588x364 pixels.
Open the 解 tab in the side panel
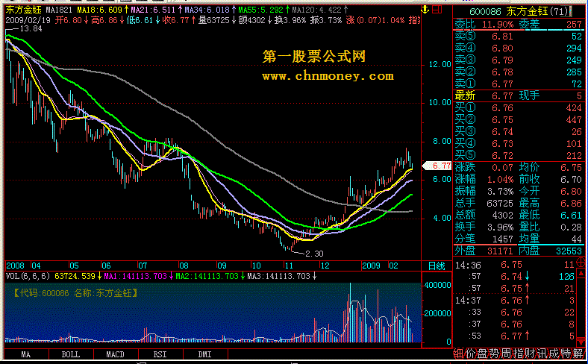[x=578, y=354]
